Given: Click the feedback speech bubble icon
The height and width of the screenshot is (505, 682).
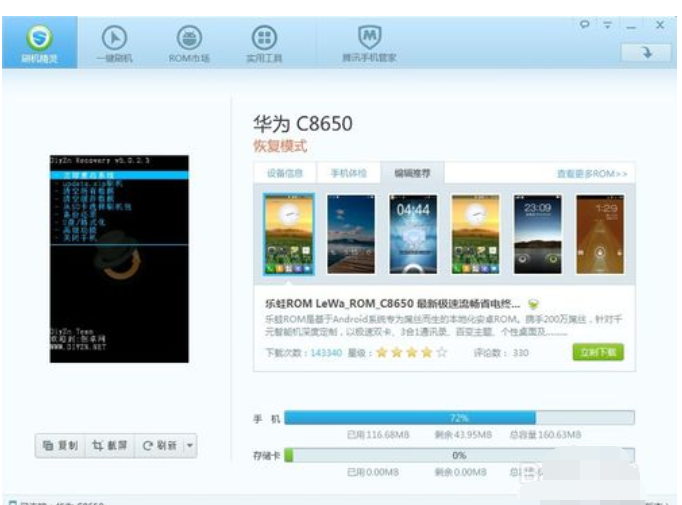Looking at the screenshot, I should point(585,25).
